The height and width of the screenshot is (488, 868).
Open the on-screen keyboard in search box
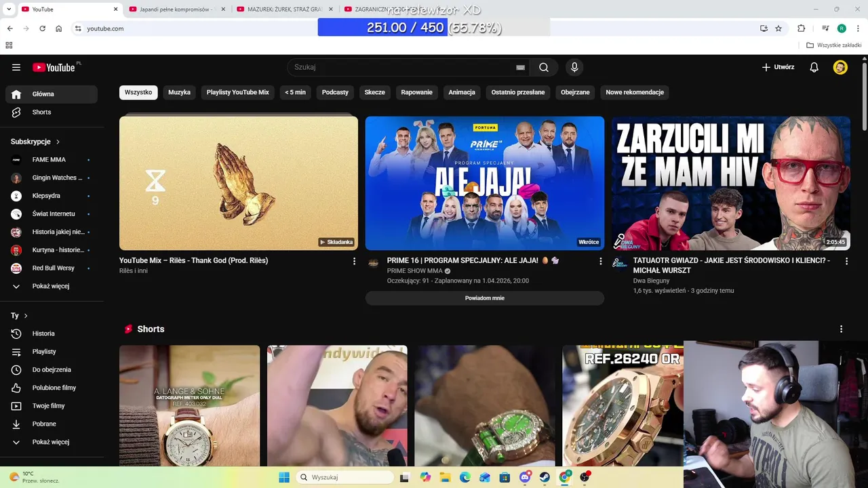520,67
